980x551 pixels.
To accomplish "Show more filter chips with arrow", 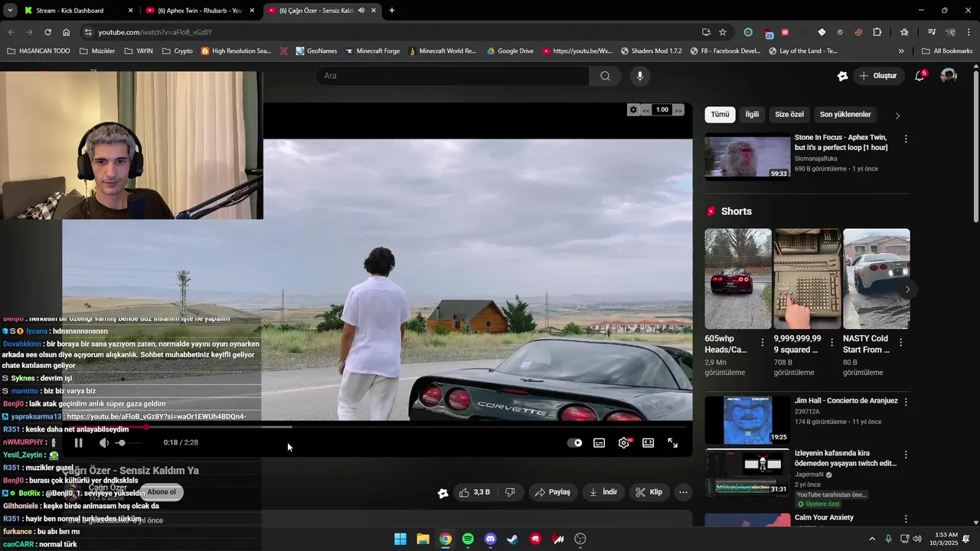I will [897, 116].
